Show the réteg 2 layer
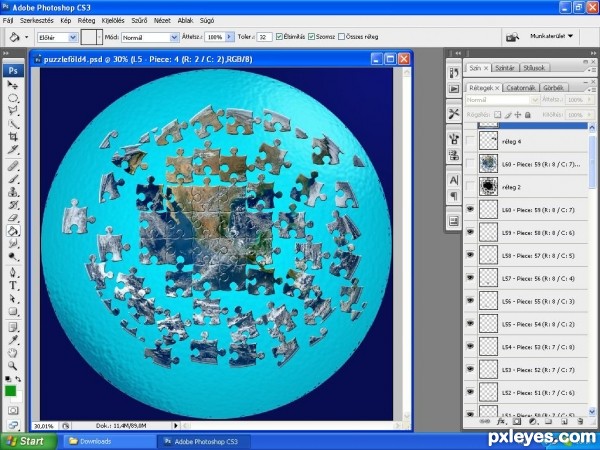 470,187
